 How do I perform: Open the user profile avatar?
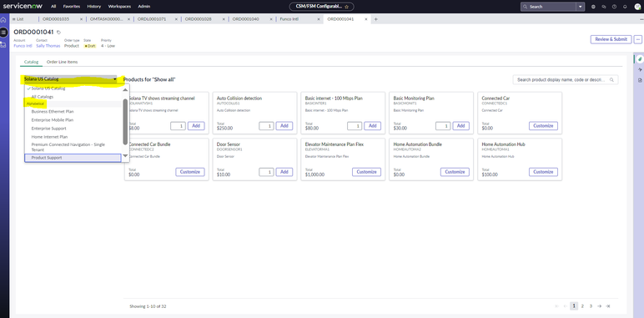pyautogui.click(x=637, y=7)
